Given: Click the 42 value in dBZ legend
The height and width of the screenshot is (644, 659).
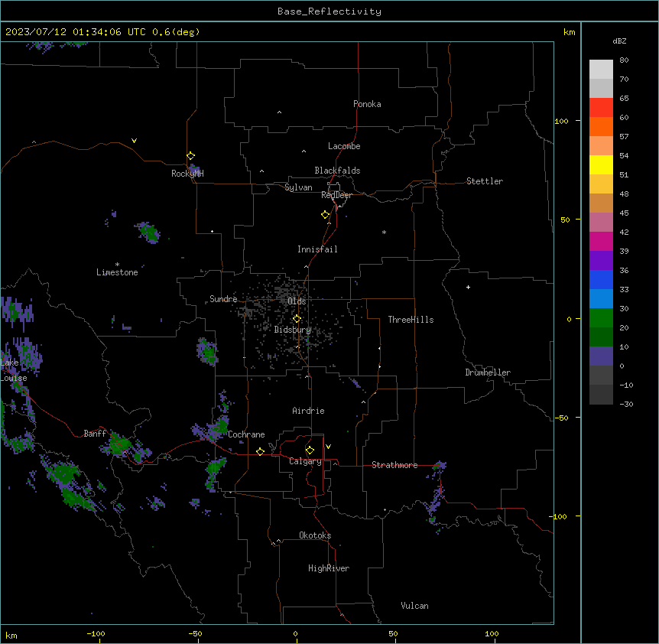Looking at the screenshot, I should point(624,232).
